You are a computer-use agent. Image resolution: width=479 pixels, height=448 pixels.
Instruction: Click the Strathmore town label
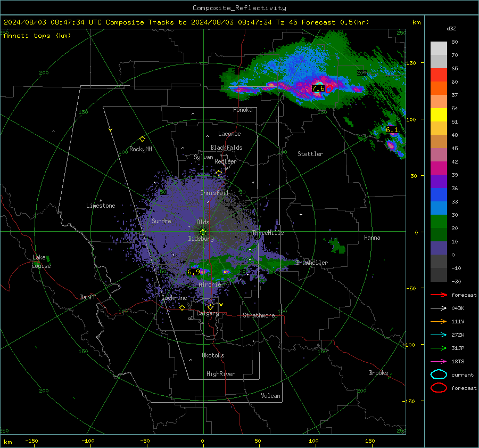259,315
